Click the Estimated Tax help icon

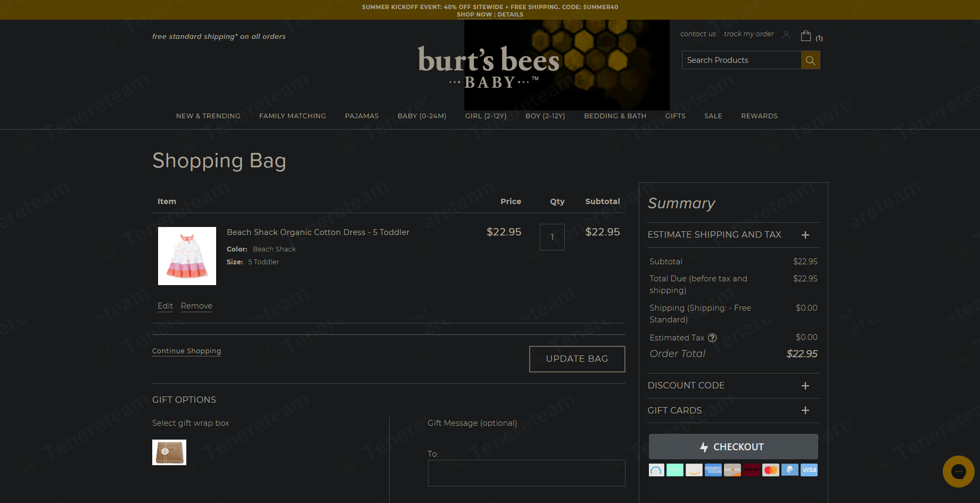[712, 338]
